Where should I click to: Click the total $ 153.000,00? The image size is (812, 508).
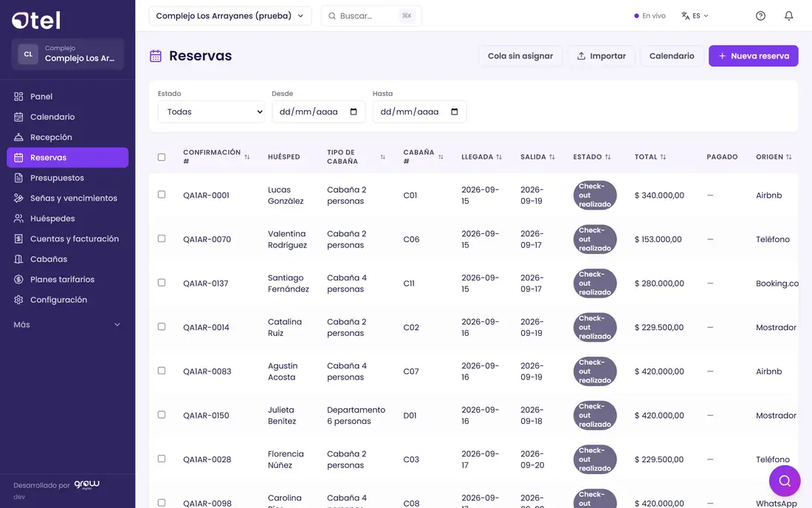click(x=658, y=239)
